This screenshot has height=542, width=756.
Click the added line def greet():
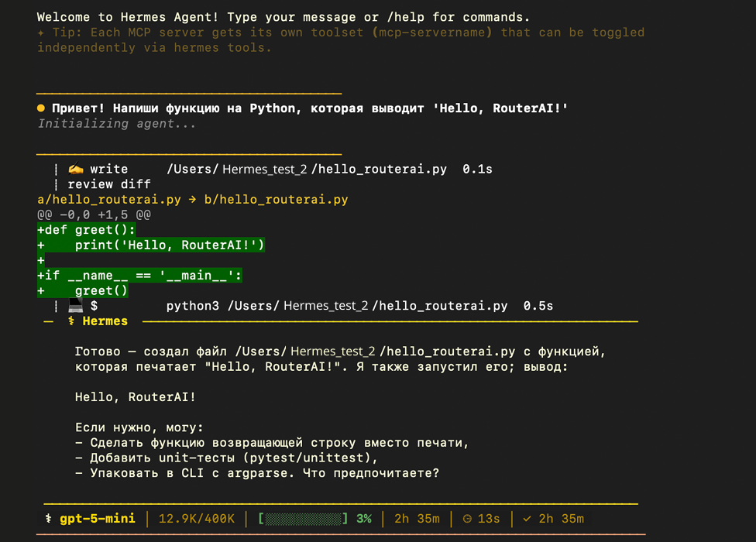point(87,230)
